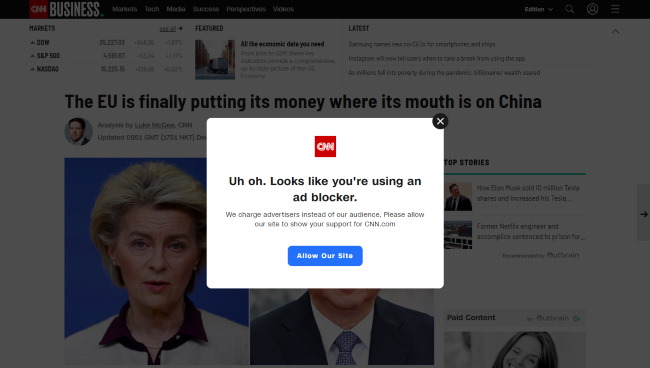650x368 pixels.
Task: Open Elon Musk Tesla shares story
Action: (x=528, y=193)
